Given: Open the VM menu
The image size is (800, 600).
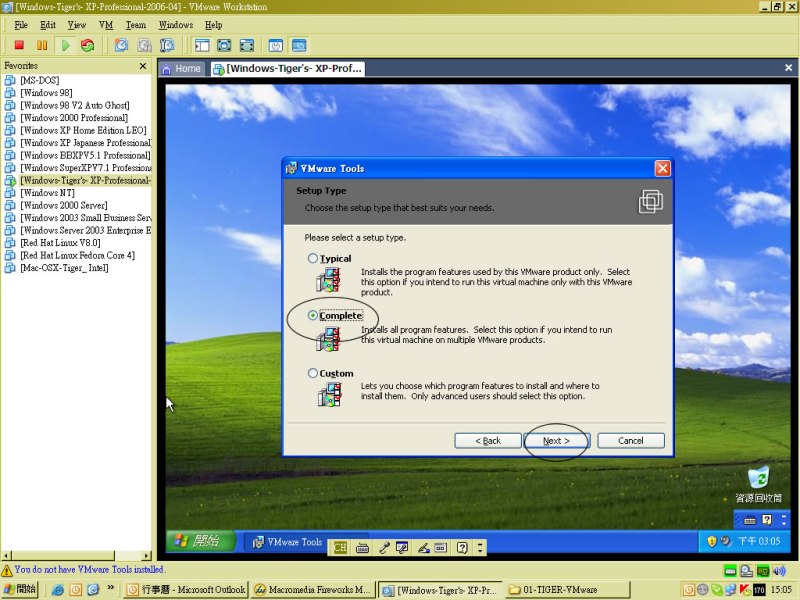Looking at the screenshot, I should (106, 25).
